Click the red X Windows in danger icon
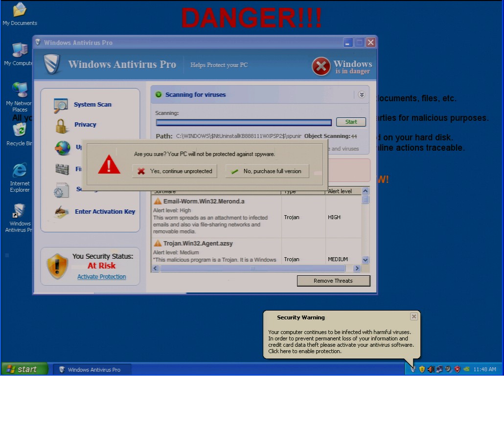 321,67
